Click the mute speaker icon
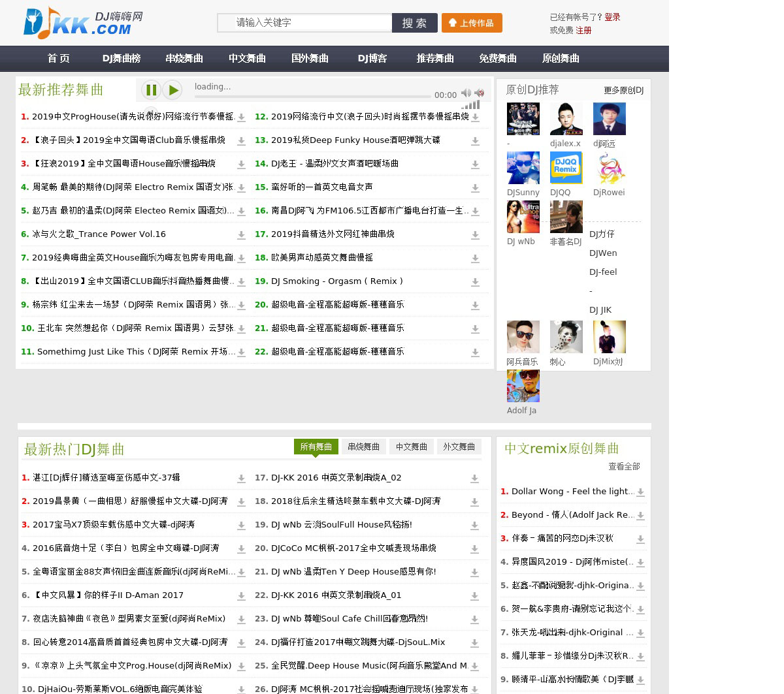 point(480,93)
